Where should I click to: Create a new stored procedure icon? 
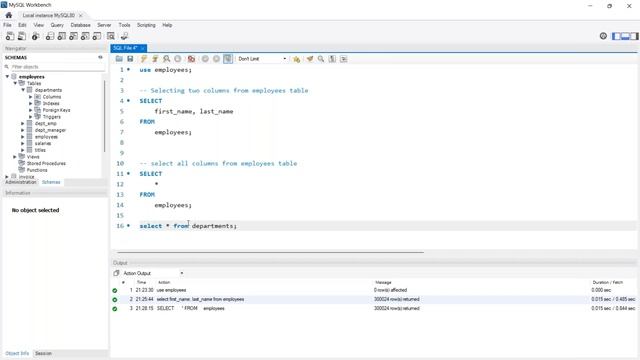tap(85, 36)
